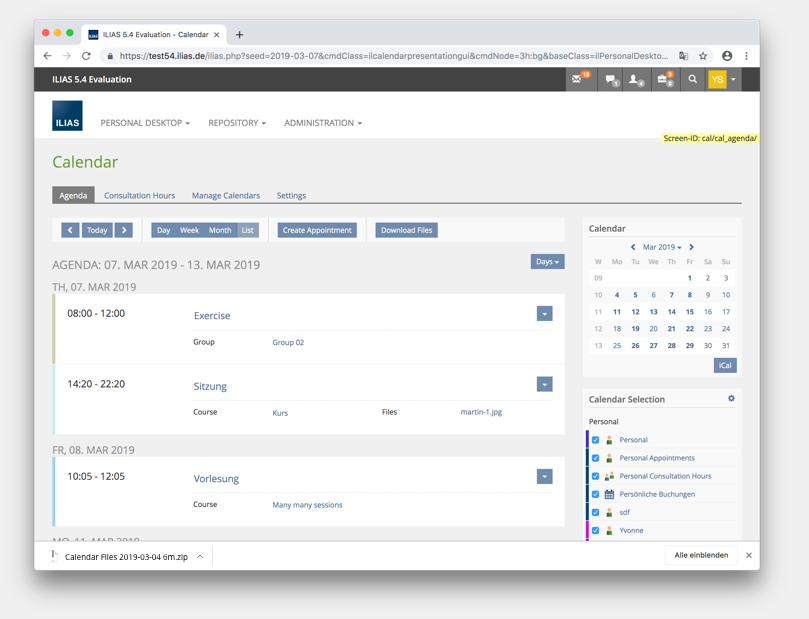Click the Create Appointment button
The height and width of the screenshot is (619, 809).
(x=317, y=230)
